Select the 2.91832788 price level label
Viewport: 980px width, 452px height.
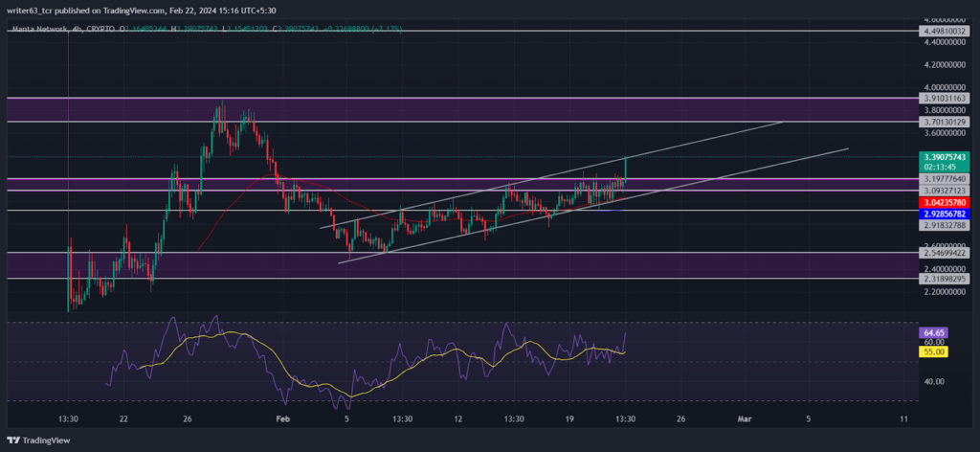pyautogui.click(x=944, y=224)
